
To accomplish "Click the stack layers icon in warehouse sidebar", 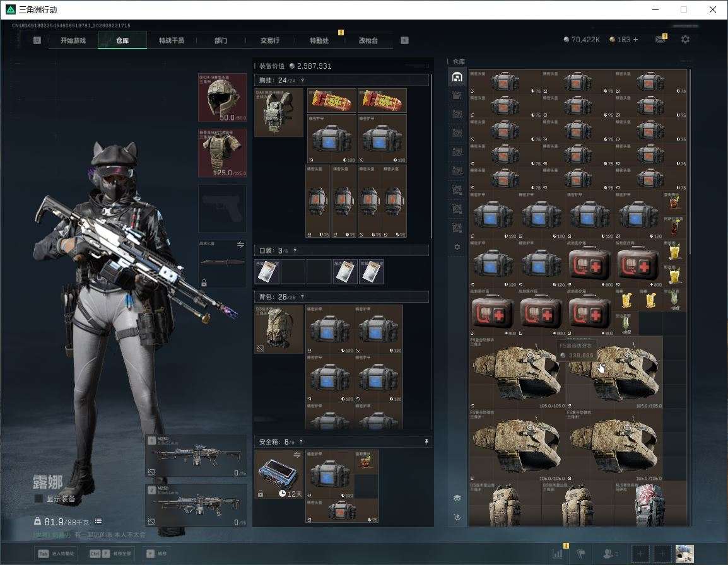I will point(457,498).
